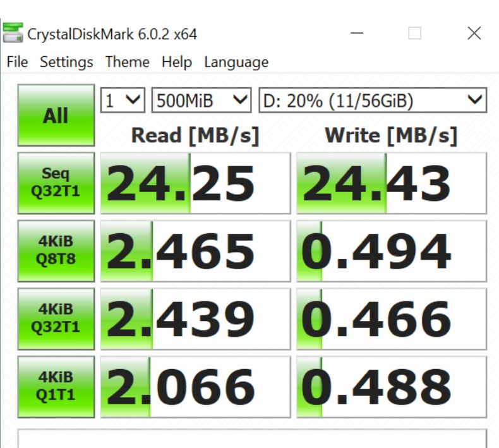The width and height of the screenshot is (499, 448).
Task: Maximize the CrystalDiskMark window
Action: click(414, 33)
